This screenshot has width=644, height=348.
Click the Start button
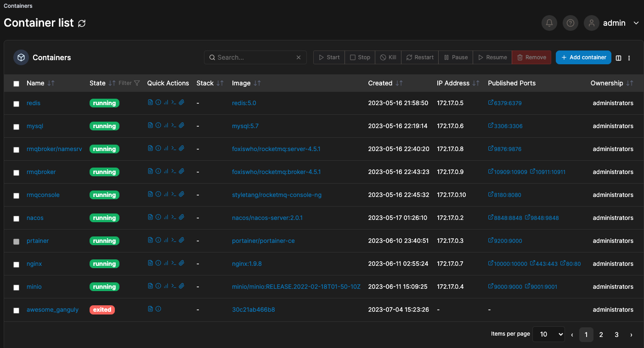click(329, 57)
